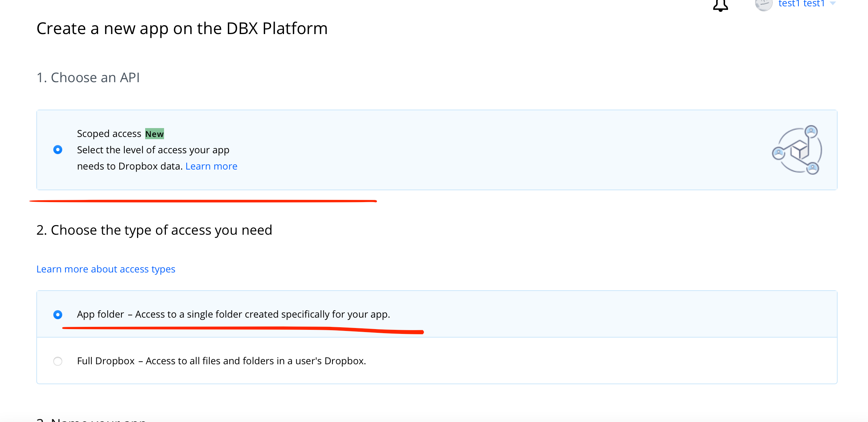This screenshot has width=868, height=422.
Task: Open the Learn more link about scoped access
Action: [211, 166]
